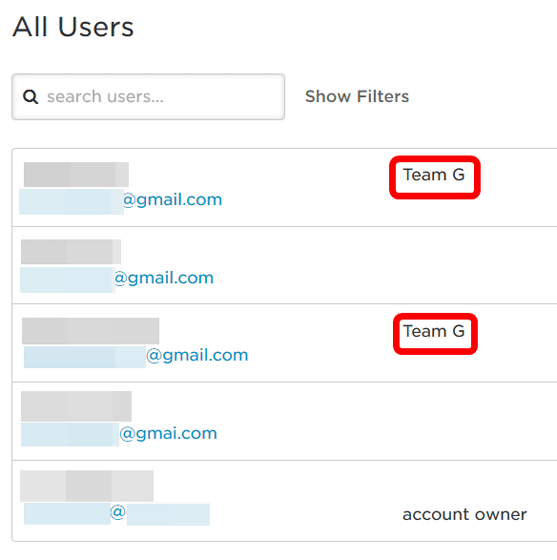Select the third user's blurred name
The height and width of the screenshot is (560, 557).
pyautogui.click(x=91, y=331)
